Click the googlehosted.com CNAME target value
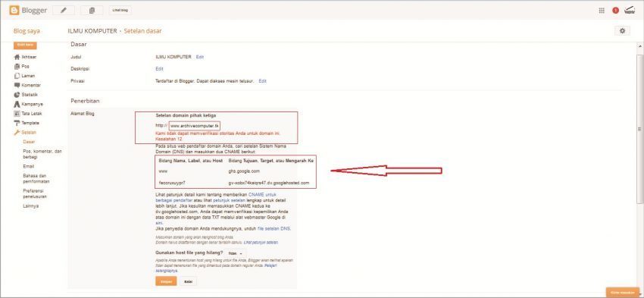Viewport: 644px width, 298px height. [269, 183]
